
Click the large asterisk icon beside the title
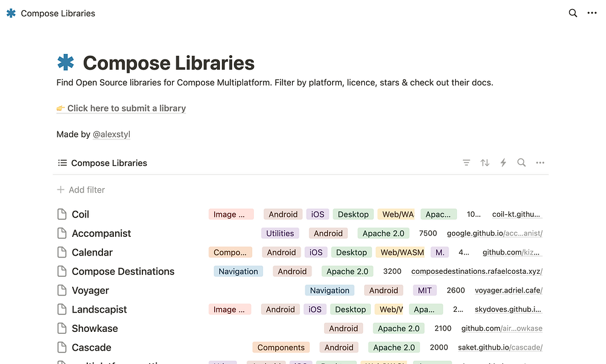pos(65,62)
